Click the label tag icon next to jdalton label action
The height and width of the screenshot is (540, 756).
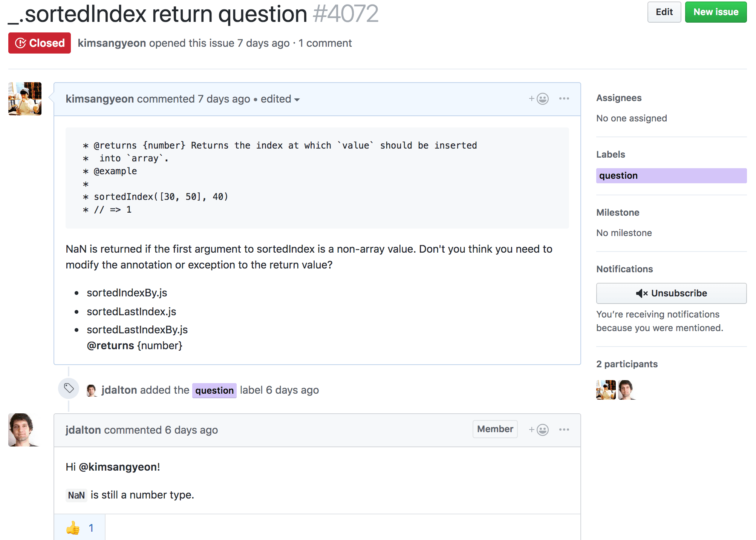click(69, 389)
